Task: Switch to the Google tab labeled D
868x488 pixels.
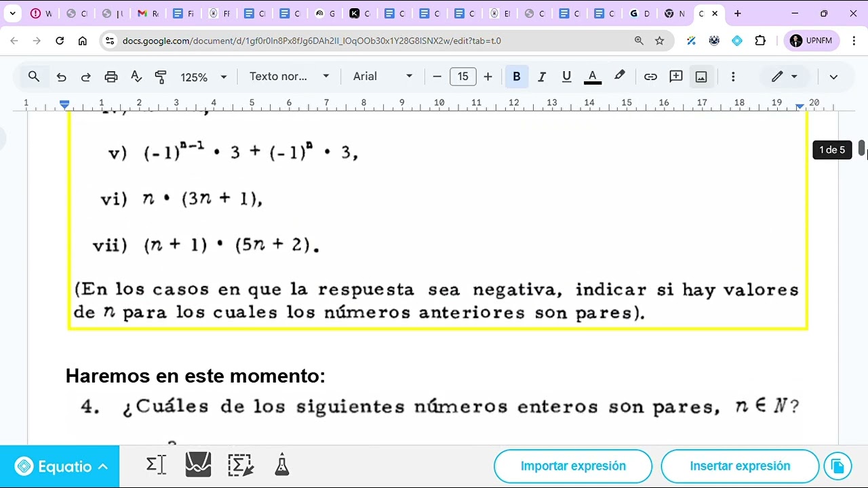Action: coord(639,14)
